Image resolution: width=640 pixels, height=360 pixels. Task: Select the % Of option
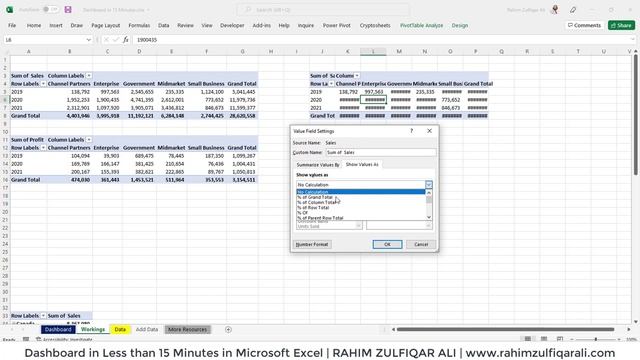point(361,213)
